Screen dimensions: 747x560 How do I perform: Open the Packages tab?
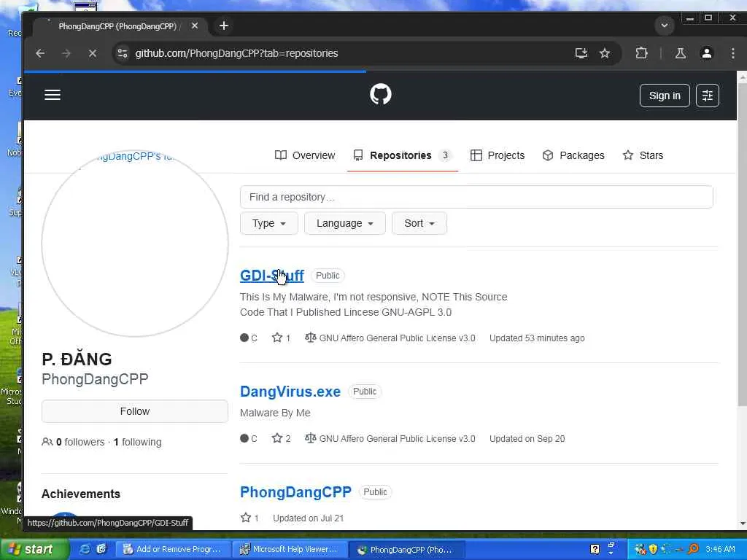tap(573, 155)
